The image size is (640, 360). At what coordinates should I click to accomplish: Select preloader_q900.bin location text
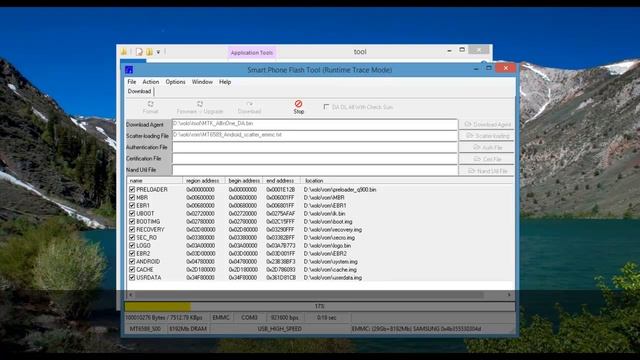point(340,189)
